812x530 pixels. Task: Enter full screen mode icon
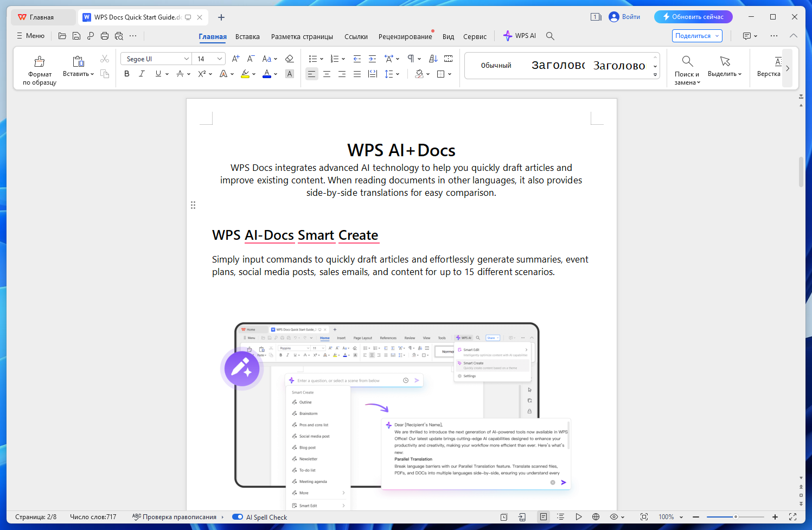[x=792, y=517]
